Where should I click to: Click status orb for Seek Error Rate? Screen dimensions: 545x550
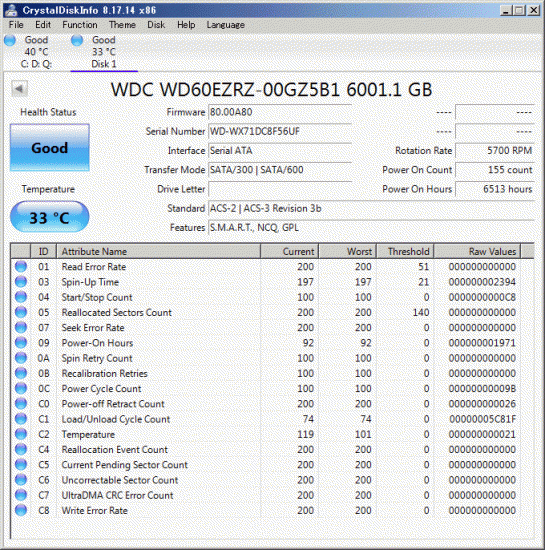tap(21, 327)
